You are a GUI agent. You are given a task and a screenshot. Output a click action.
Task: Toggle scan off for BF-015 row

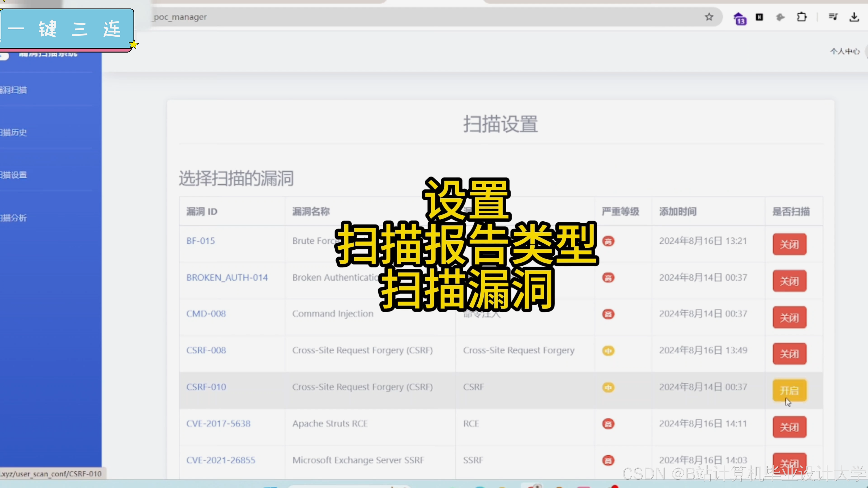click(x=789, y=244)
